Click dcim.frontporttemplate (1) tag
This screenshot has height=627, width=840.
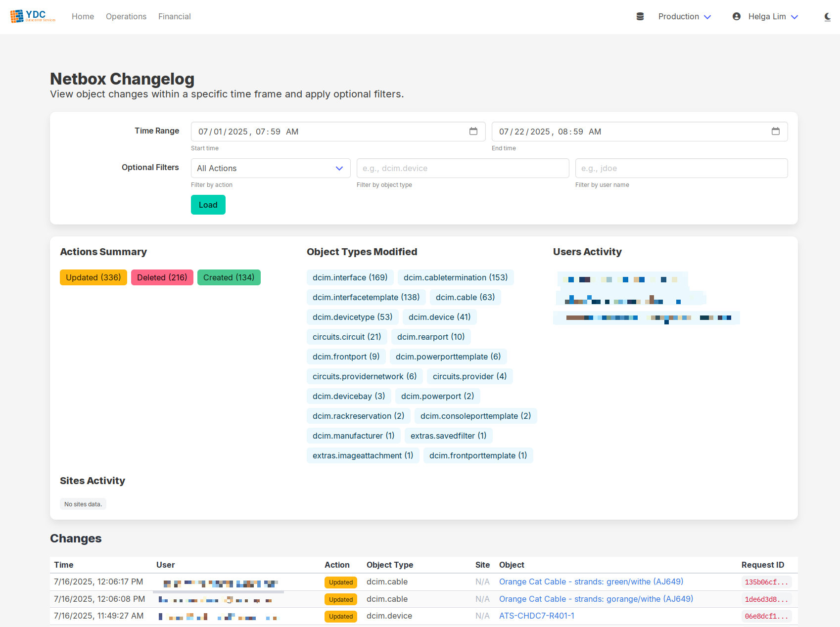tap(478, 455)
